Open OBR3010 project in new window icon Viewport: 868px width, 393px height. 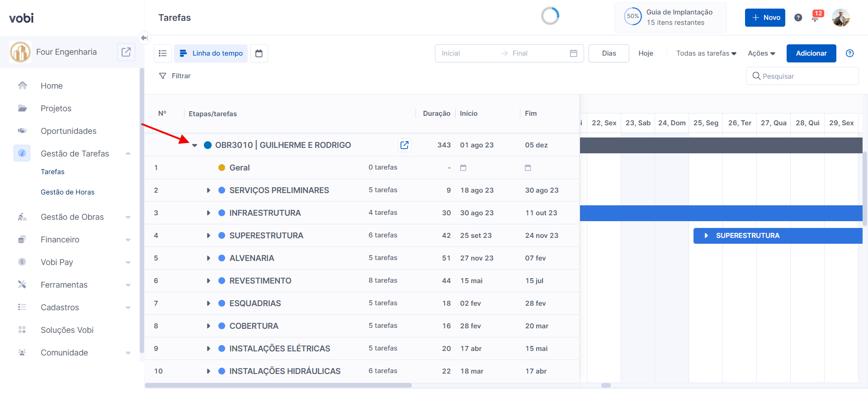click(404, 145)
